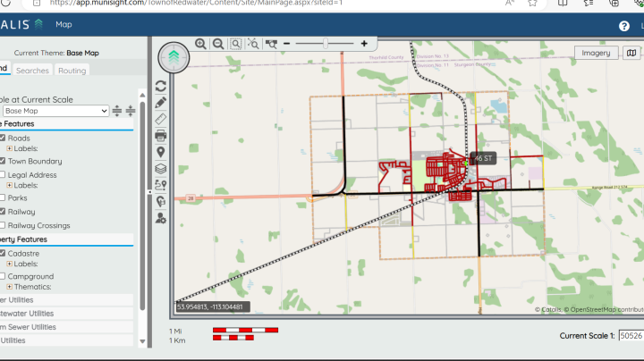Open the map layers stack icon
The image size is (644, 361).
[x=161, y=168]
